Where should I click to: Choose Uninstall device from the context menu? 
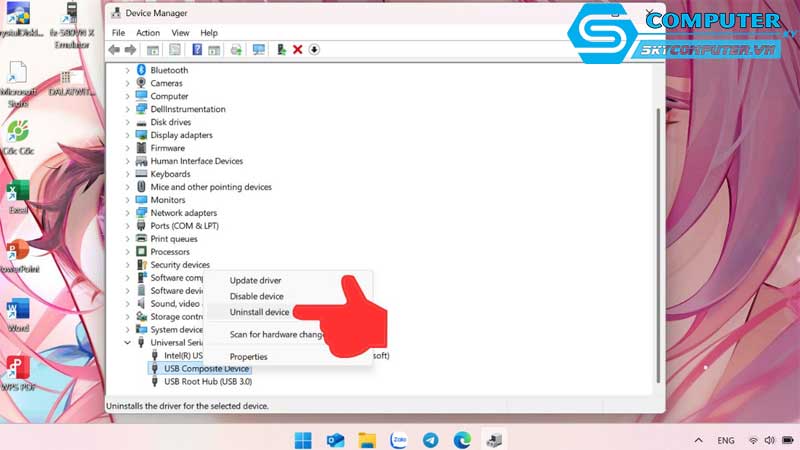point(259,312)
